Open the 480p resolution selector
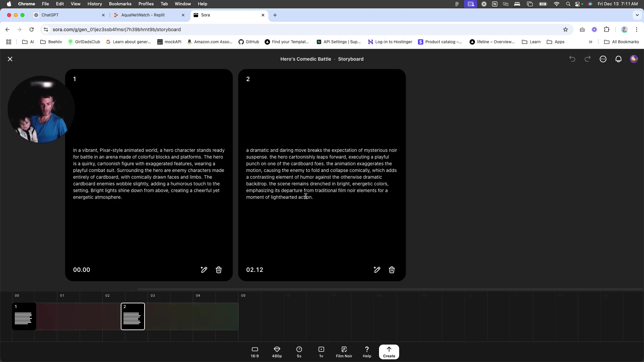This screenshot has height=362, width=644. (x=277, y=352)
